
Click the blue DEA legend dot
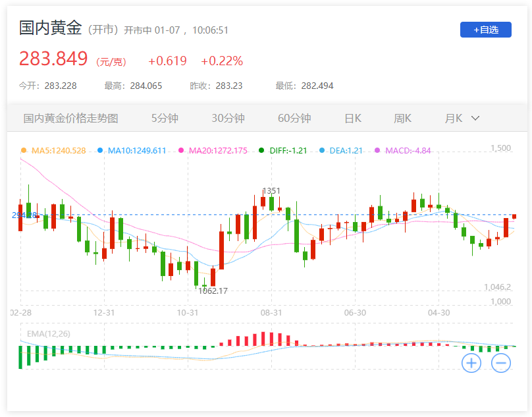[322, 150]
